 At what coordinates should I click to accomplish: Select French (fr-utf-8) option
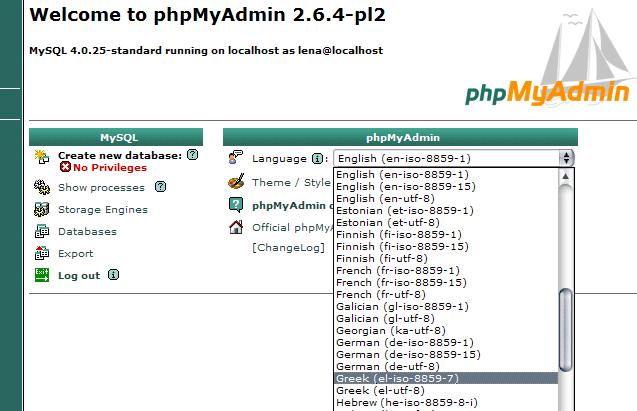point(446,294)
